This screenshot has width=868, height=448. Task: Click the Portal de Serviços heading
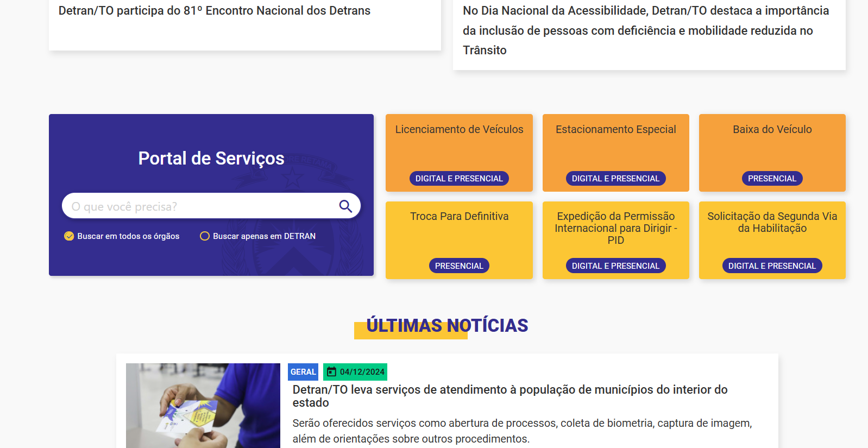tap(211, 159)
